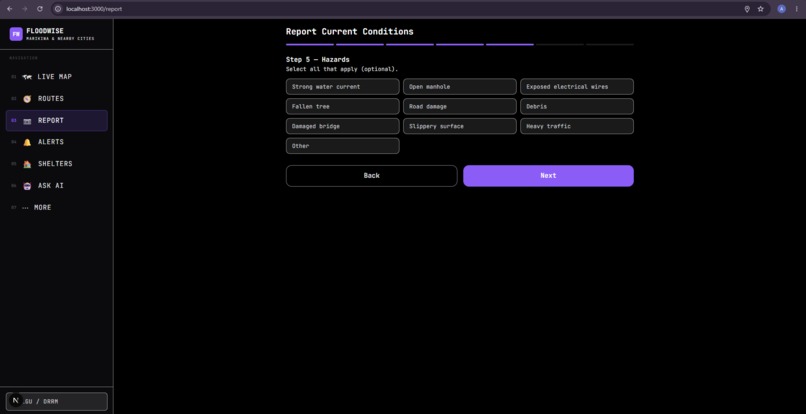Open the Alerts page

pos(57,142)
